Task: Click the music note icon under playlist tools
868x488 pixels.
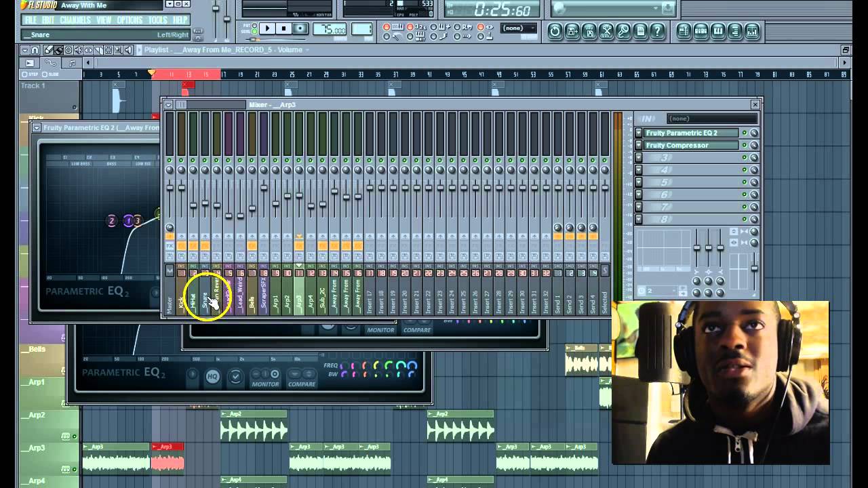Action: coord(72,63)
